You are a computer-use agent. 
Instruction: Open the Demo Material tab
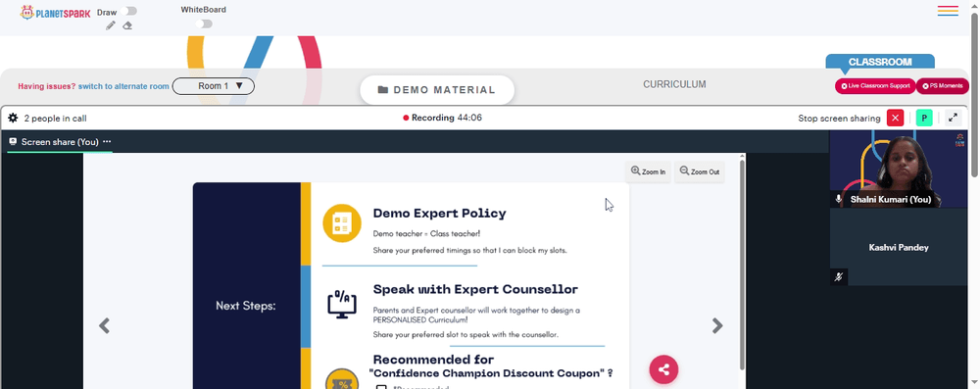437,90
